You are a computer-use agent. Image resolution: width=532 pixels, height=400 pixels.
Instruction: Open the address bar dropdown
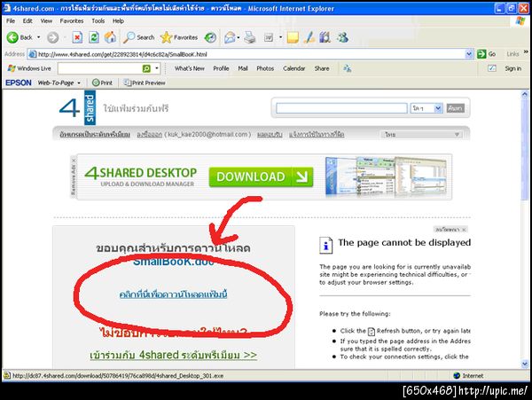(x=469, y=54)
